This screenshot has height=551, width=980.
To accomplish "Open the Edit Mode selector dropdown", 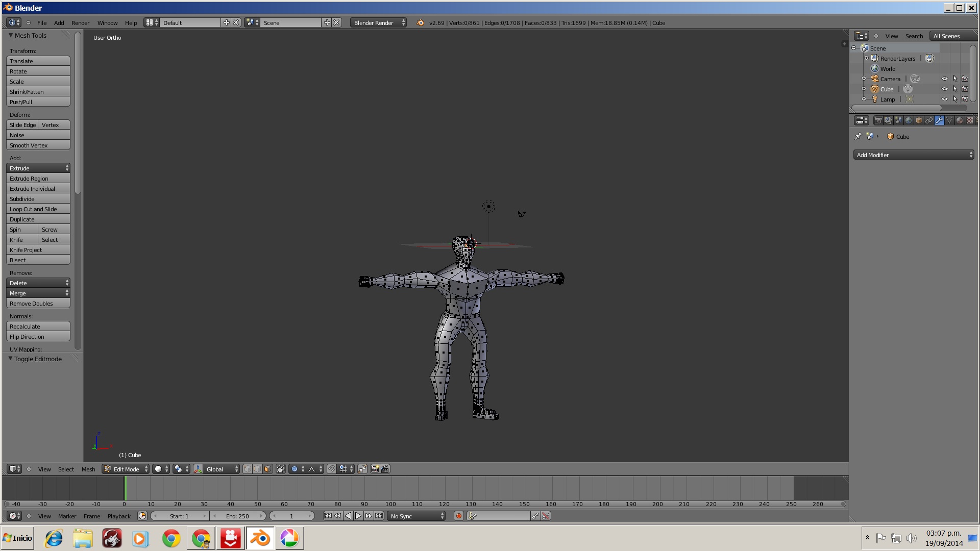I will pos(126,469).
